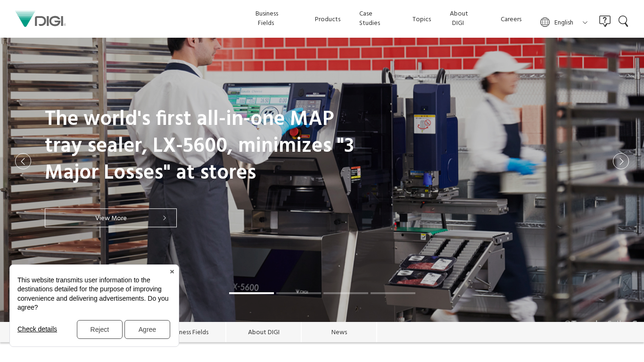Image resolution: width=644 pixels, height=362 pixels.
Task: Click the globe language icon
Action: 545,22
